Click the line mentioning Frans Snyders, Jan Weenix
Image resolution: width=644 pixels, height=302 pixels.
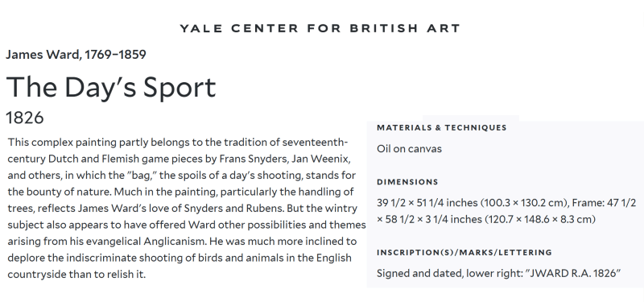[x=179, y=159]
